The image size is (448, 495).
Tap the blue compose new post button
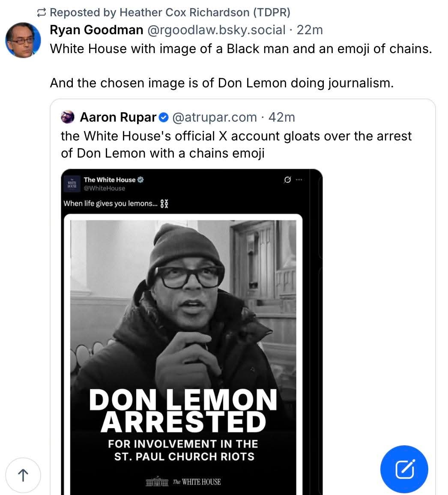click(404, 469)
